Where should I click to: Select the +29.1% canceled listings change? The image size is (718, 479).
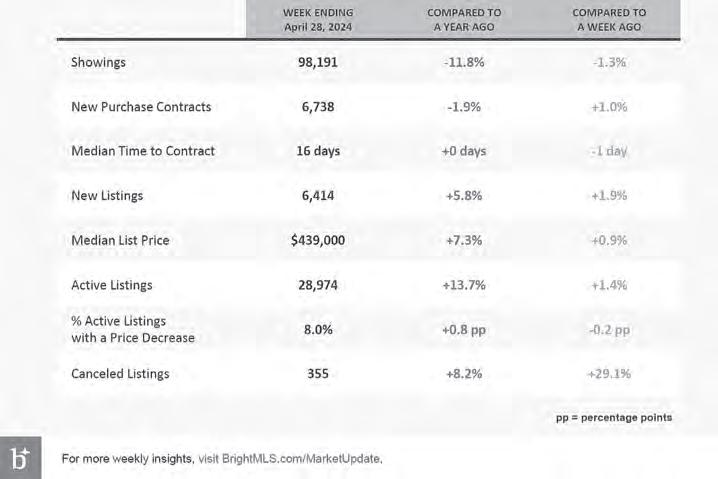click(x=609, y=374)
